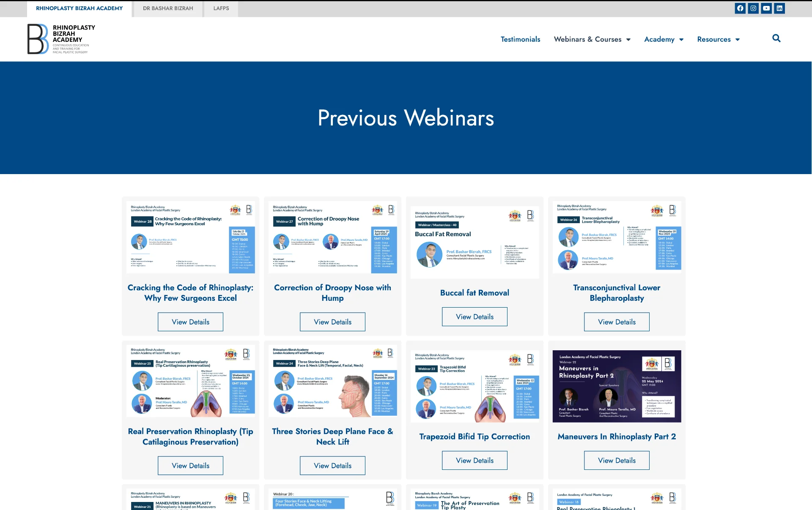The height and width of the screenshot is (510, 812).
Task: Open the Webinar 18 Real Preservation Rhinoplasty thumbnail
Action: click(617, 499)
